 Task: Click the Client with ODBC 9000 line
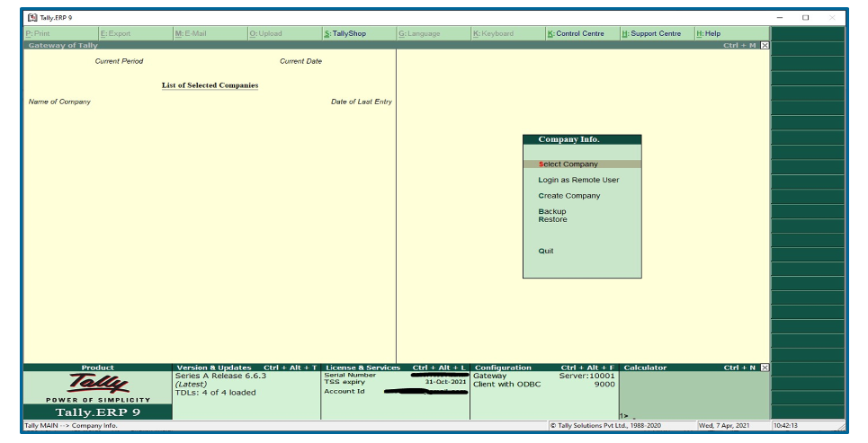[544, 385]
